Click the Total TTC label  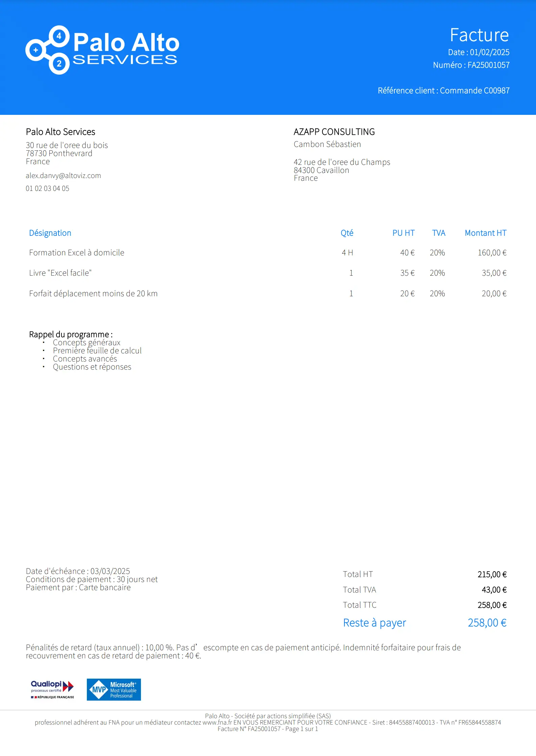[x=360, y=605]
